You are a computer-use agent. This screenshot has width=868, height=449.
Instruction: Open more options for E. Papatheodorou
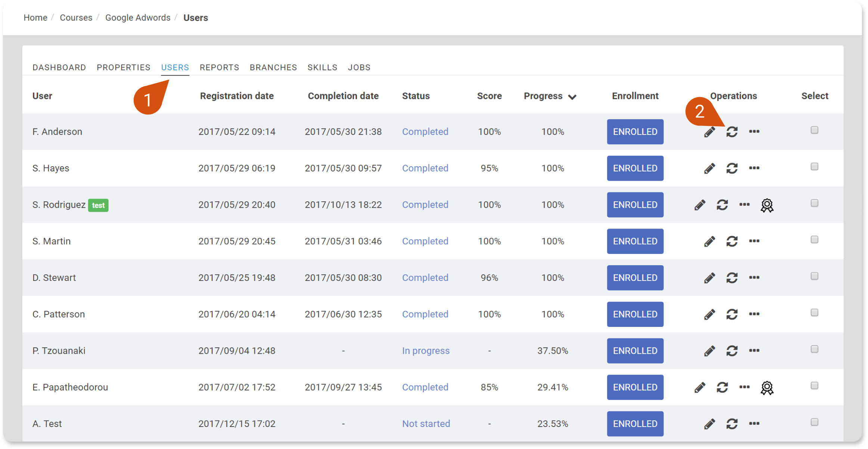point(744,387)
